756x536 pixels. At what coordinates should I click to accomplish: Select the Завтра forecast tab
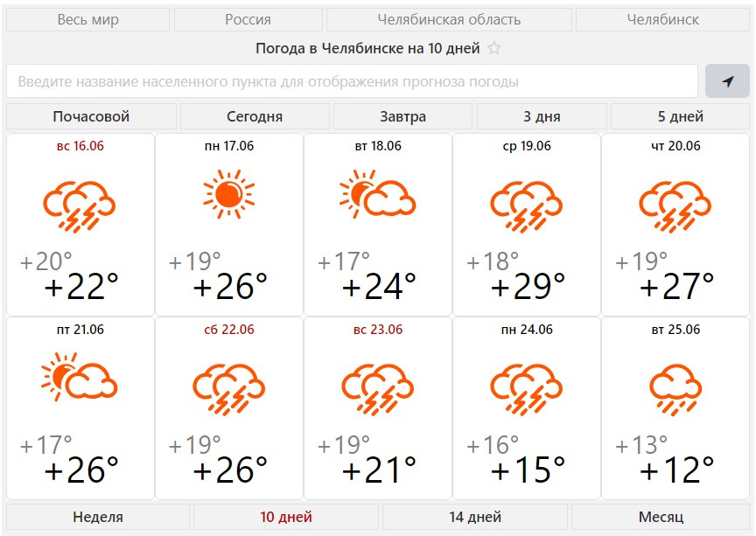403,116
